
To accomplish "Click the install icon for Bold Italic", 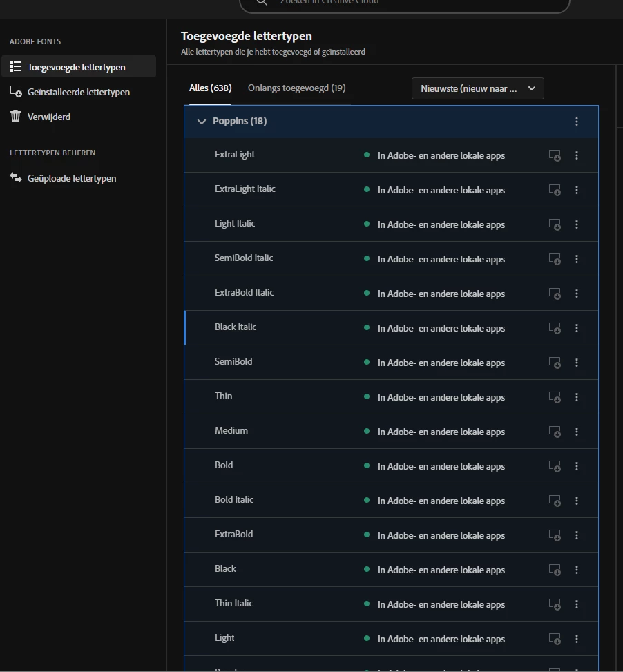I will (x=555, y=501).
